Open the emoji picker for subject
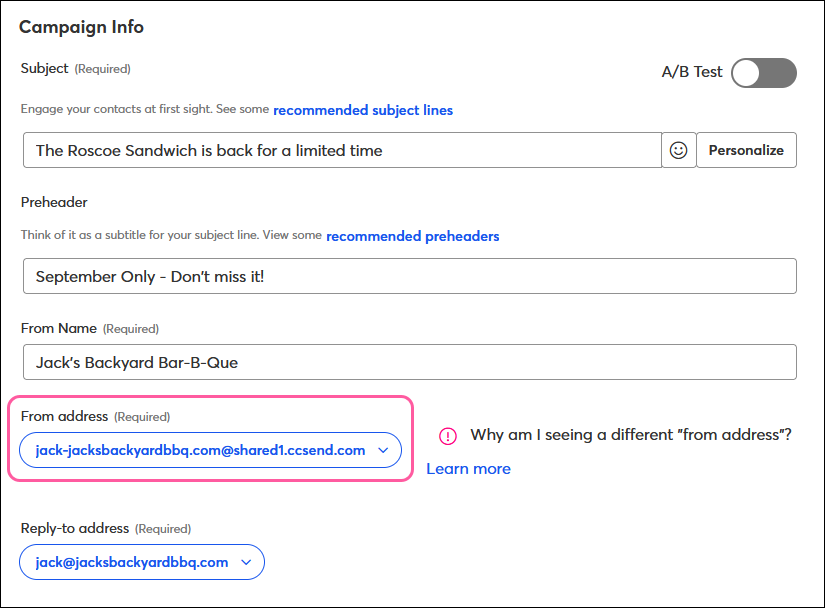 679,150
